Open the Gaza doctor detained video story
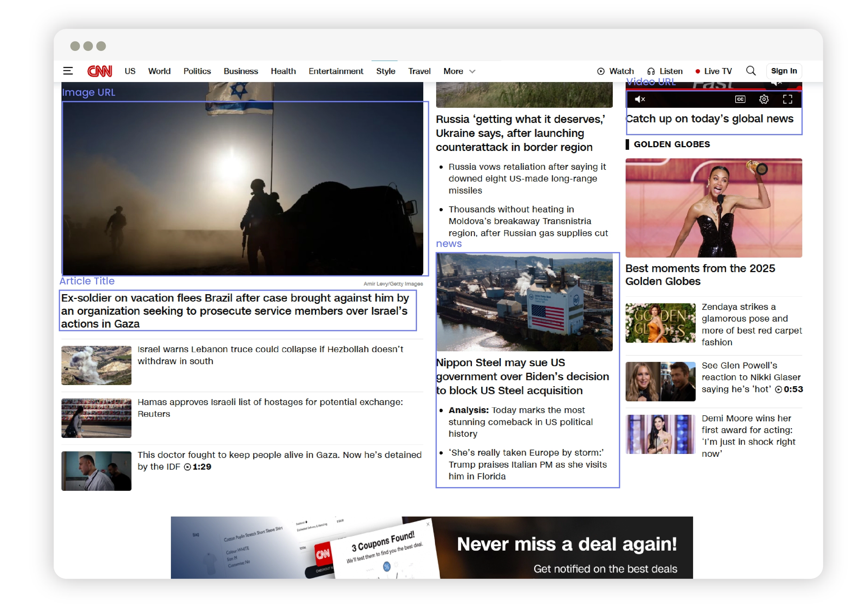Screen dimensions: 868x608 (x=280, y=461)
